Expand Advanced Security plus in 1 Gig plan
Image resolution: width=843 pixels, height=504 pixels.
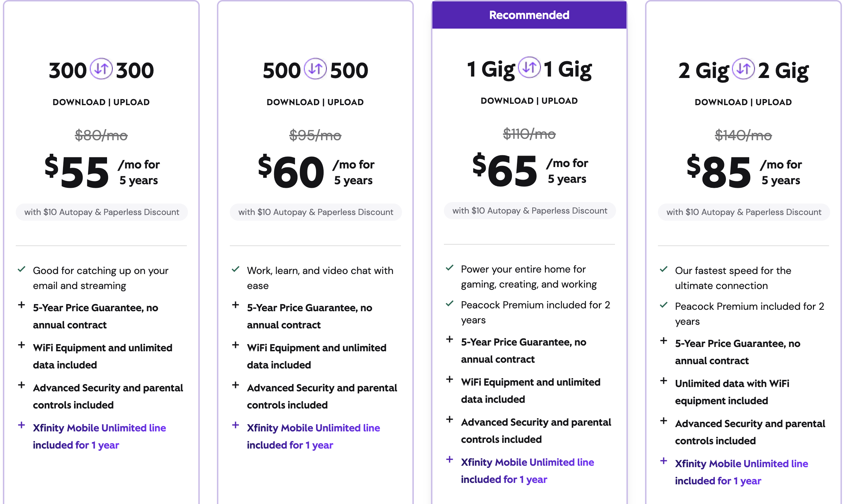450,419
